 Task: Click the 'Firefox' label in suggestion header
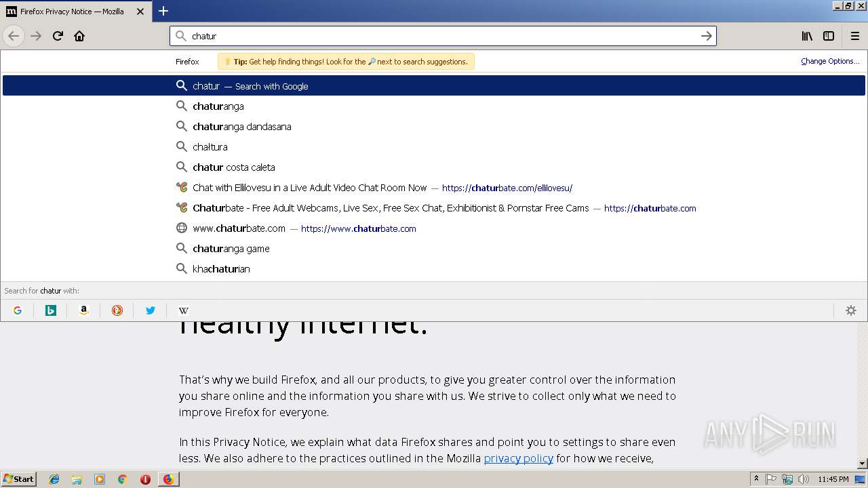pos(187,62)
